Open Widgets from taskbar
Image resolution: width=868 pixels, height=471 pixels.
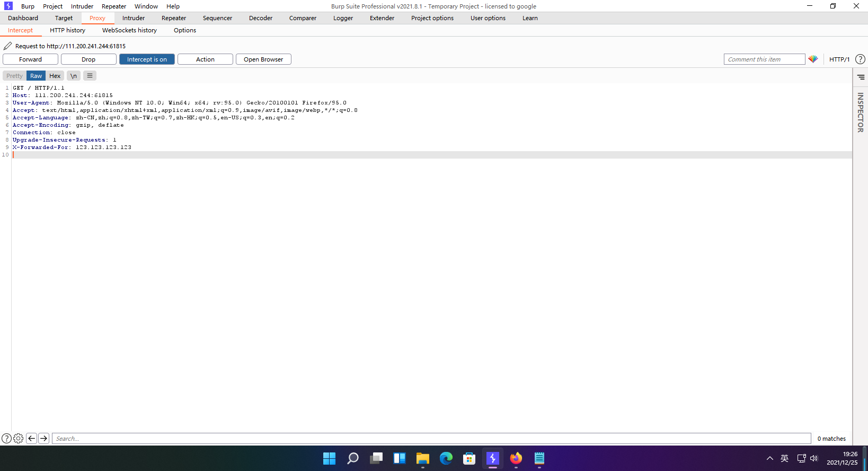tap(399, 458)
